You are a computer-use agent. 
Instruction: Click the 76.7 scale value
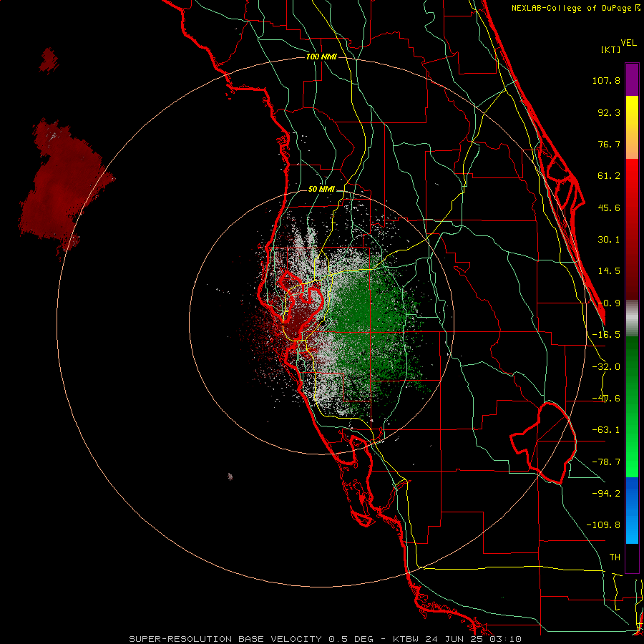point(609,144)
